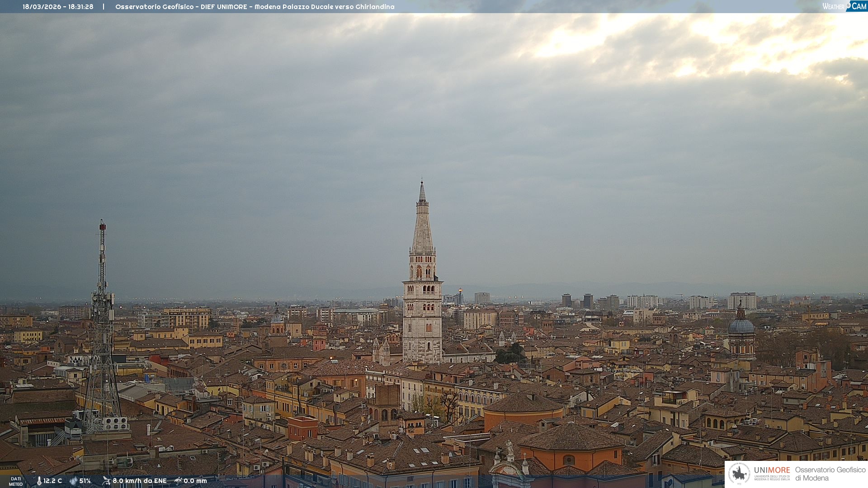This screenshot has width=868, height=488.
Task: Click the 18:31:28 time stamp
Action: [x=81, y=7]
